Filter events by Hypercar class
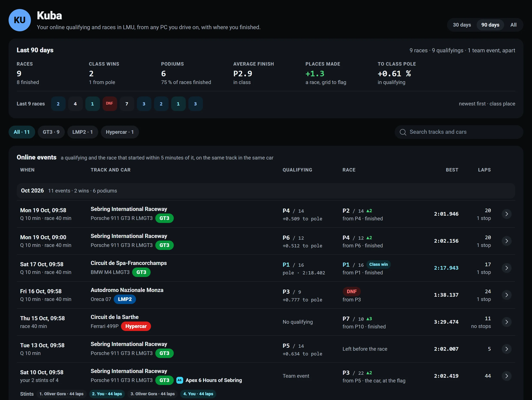 (120, 132)
